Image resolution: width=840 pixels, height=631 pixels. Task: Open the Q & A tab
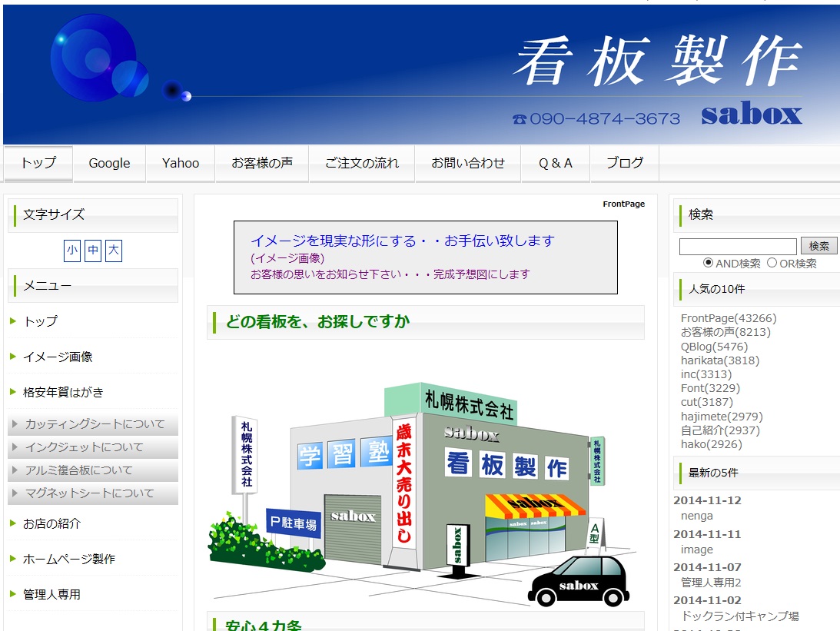point(556,163)
